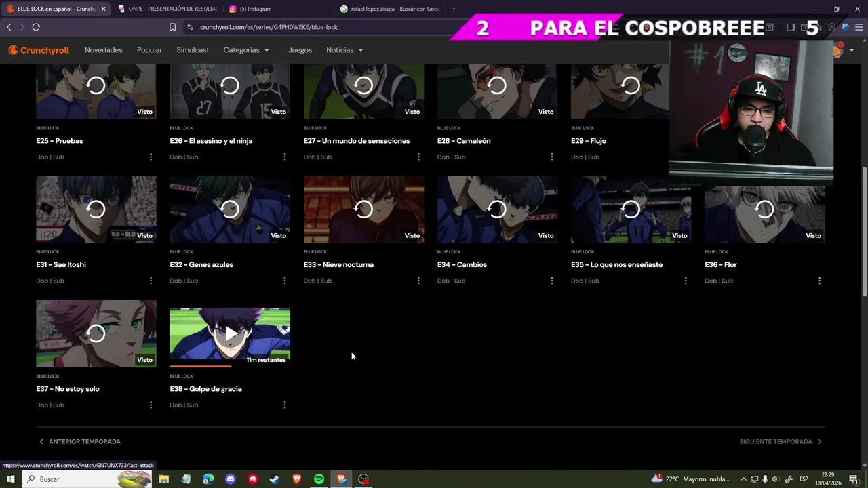868x488 pixels.
Task: Switch to the ONPE Presentación de Resultados tab
Action: [166, 9]
